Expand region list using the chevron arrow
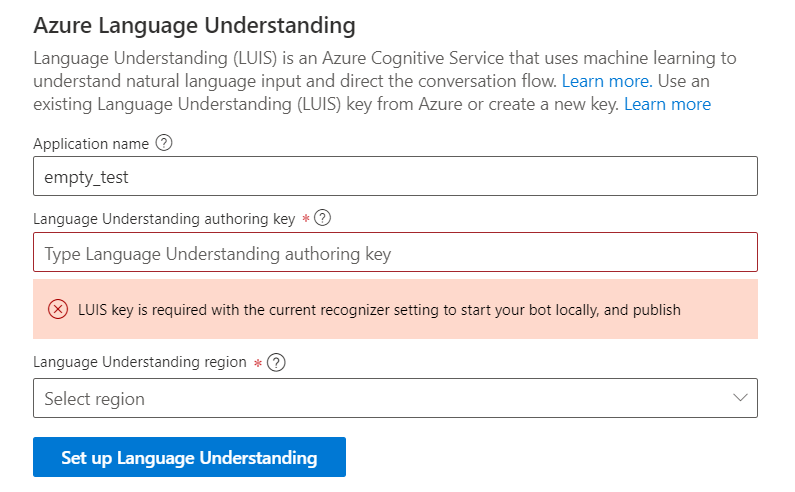The height and width of the screenshot is (492, 795). click(741, 398)
